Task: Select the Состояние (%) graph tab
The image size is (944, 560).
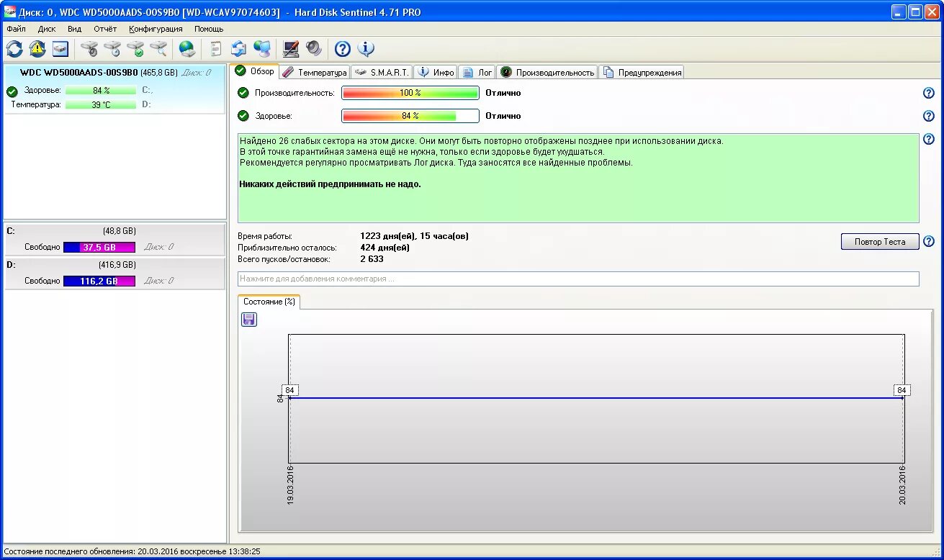Action: pyautogui.click(x=269, y=302)
